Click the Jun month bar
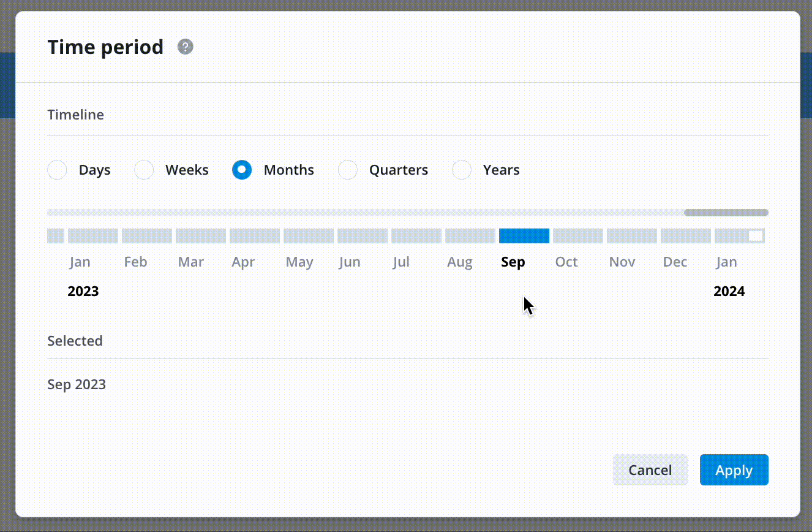Image resolution: width=812 pixels, height=532 pixels. click(363, 236)
